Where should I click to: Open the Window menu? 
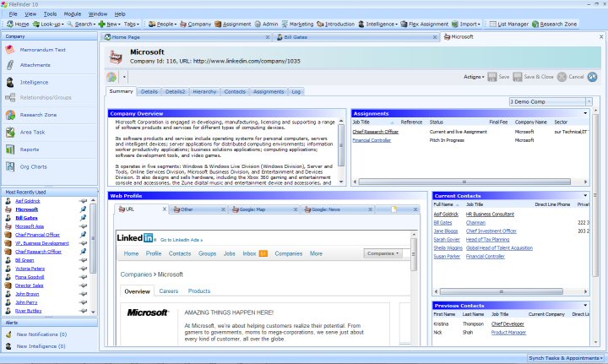[98, 14]
